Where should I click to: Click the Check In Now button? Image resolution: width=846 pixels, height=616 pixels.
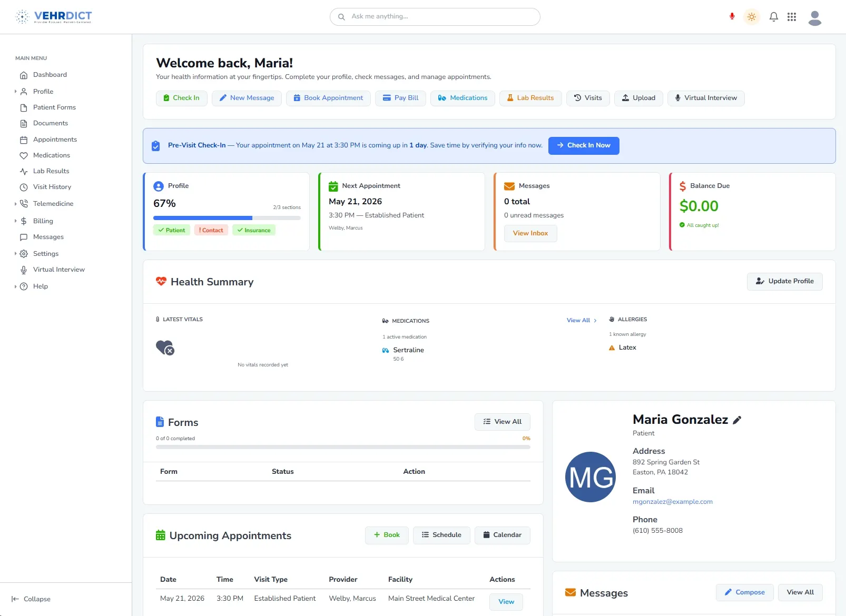pyautogui.click(x=584, y=146)
